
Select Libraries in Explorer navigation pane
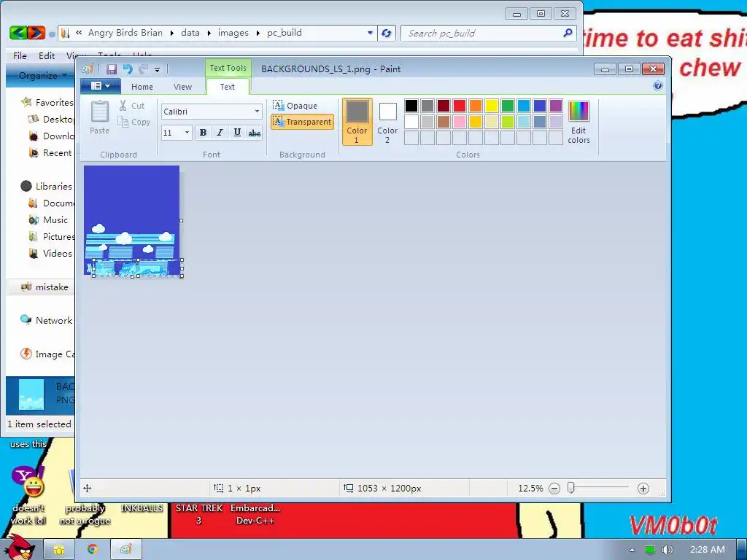[47, 186]
